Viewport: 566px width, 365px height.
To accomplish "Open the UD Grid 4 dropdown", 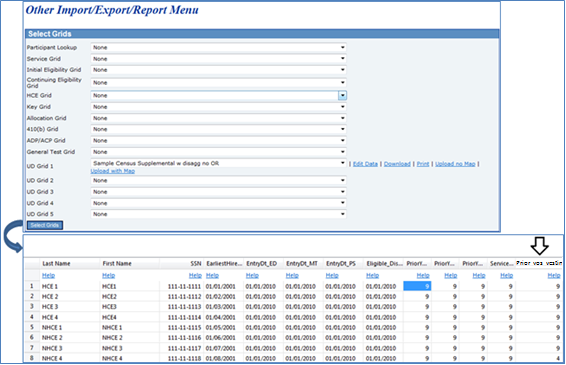I will tap(218, 203).
